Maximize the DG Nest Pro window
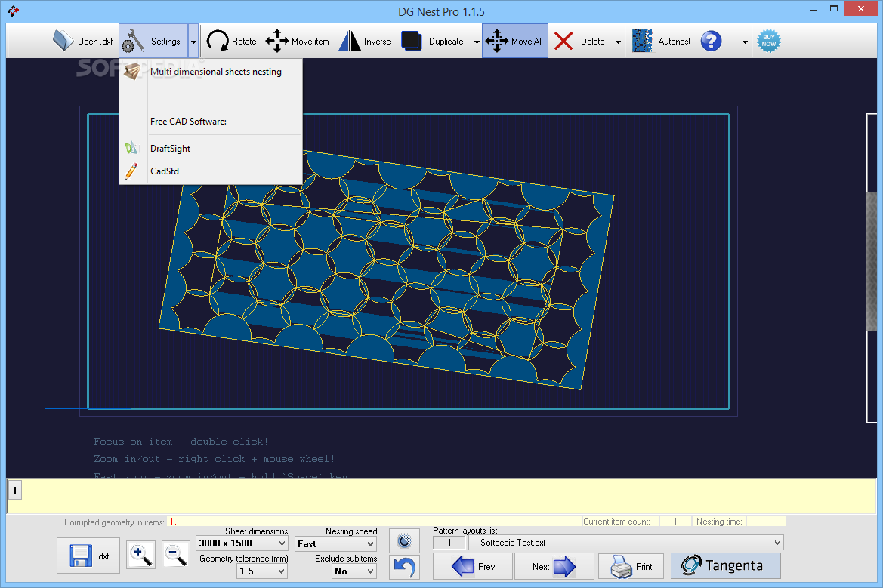The height and width of the screenshot is (588, 883). 834,9
